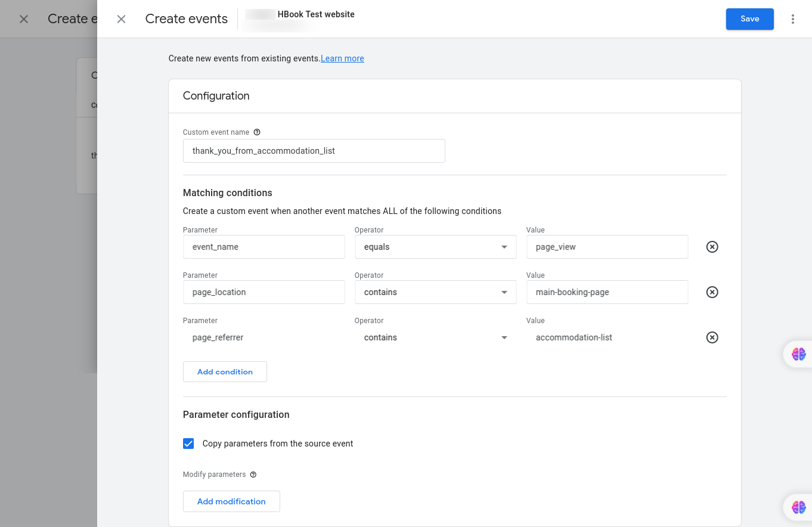This screenshot has width=812, height=527.
Task: Open the upper brain extension icon
Action: 798,354
